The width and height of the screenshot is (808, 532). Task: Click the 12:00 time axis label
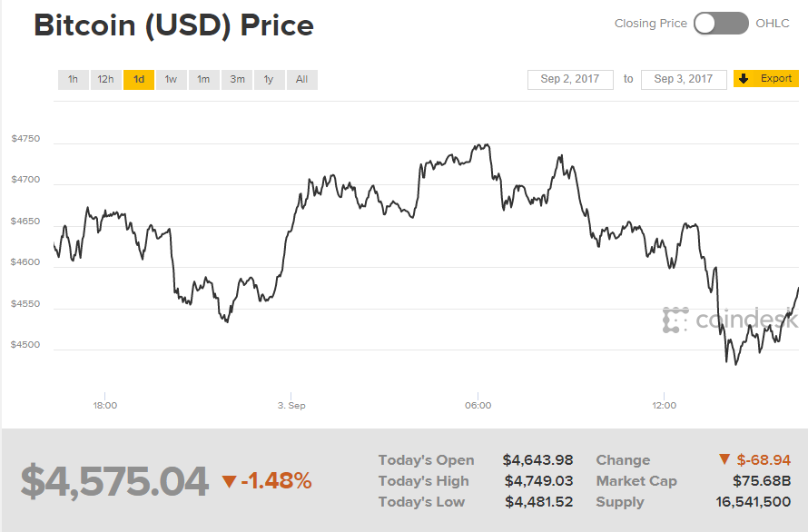point(664,405)
